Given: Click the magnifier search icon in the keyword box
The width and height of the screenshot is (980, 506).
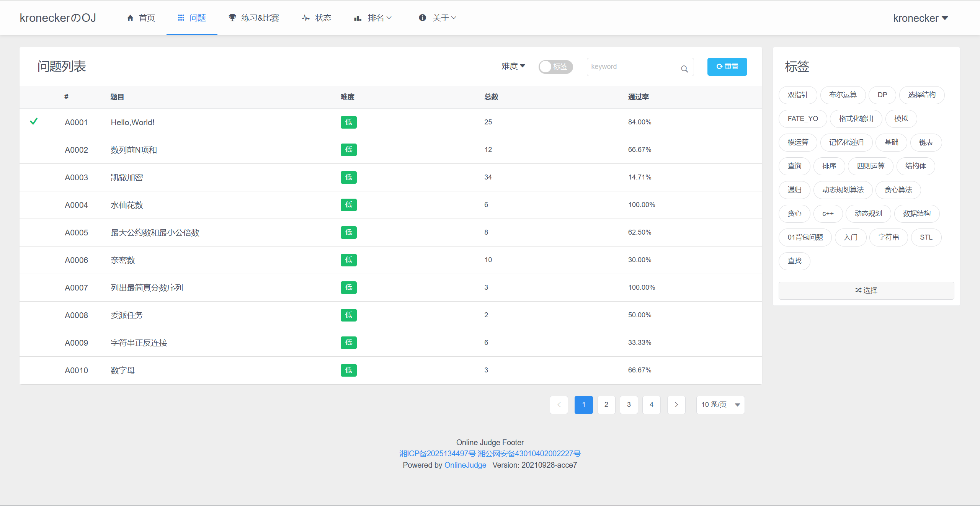Looking at the screenshot, I should pyautogui.click(x=684, y=69).
